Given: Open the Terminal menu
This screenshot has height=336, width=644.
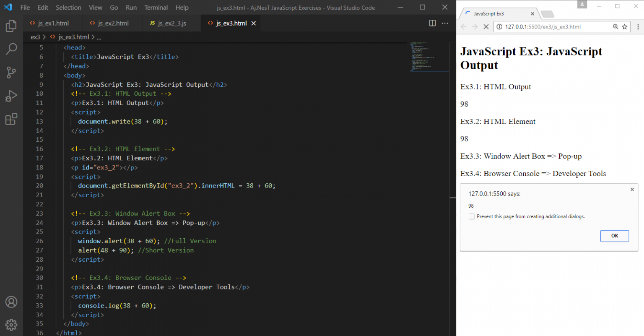Looking at the screenshot, I should 156,8.
